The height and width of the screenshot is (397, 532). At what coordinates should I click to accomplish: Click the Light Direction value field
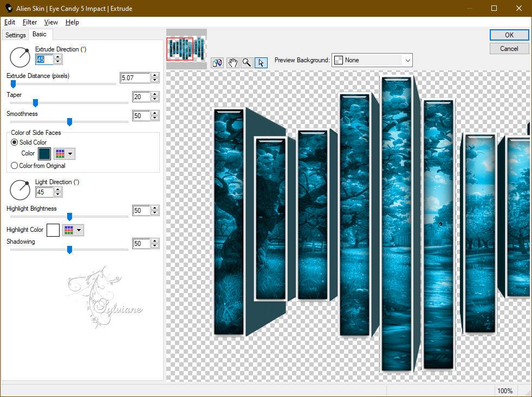pyautogui.click(x=44, y=192)
